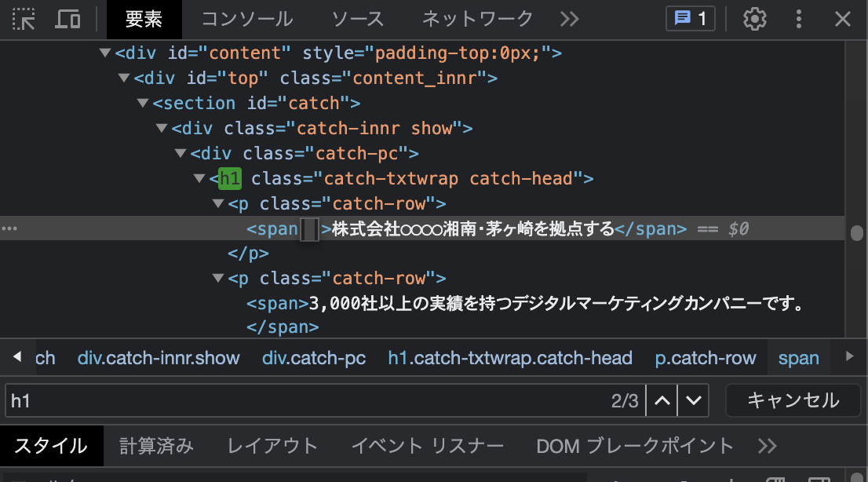Open the customize DevTools three-dot menu
The width and height of the screenshot is (868, 482).
pos(798,19)
